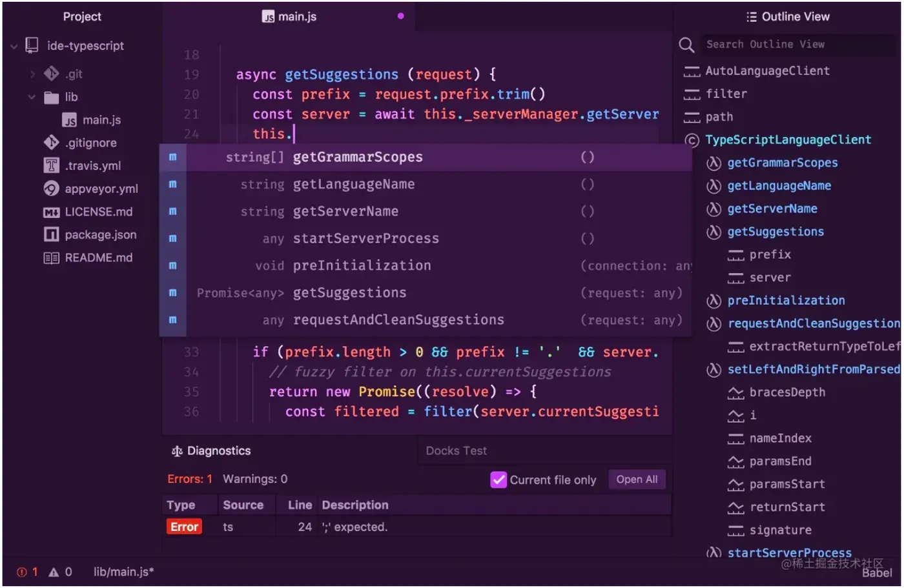Click the method icon beside getServerName in outline
The width and height of the screenshot is (904, 588).
point(714,210)
